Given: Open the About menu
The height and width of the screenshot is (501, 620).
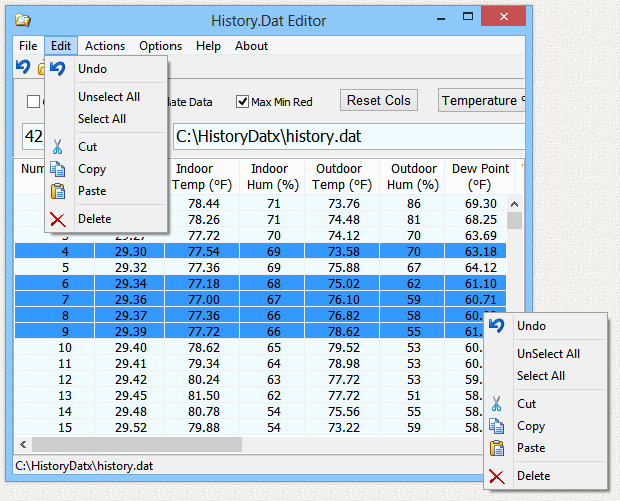Looking at the screenshot, I should pos(251,46).
